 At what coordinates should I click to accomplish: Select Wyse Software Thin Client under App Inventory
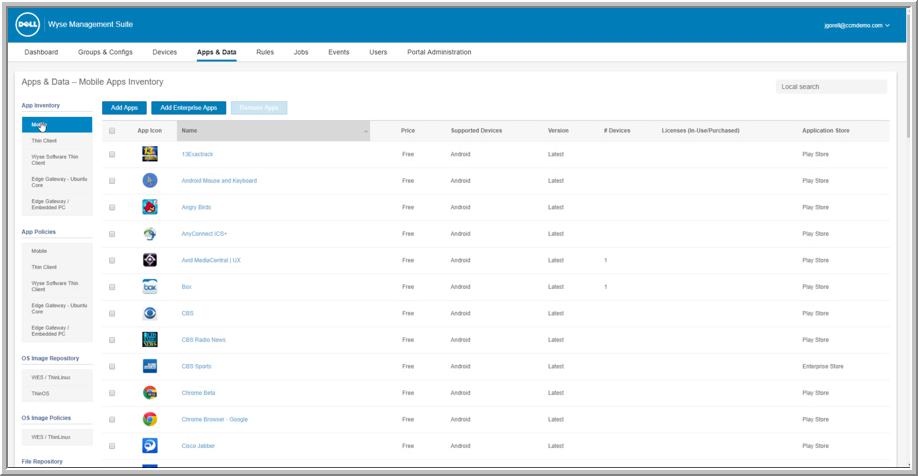point(57,160)
